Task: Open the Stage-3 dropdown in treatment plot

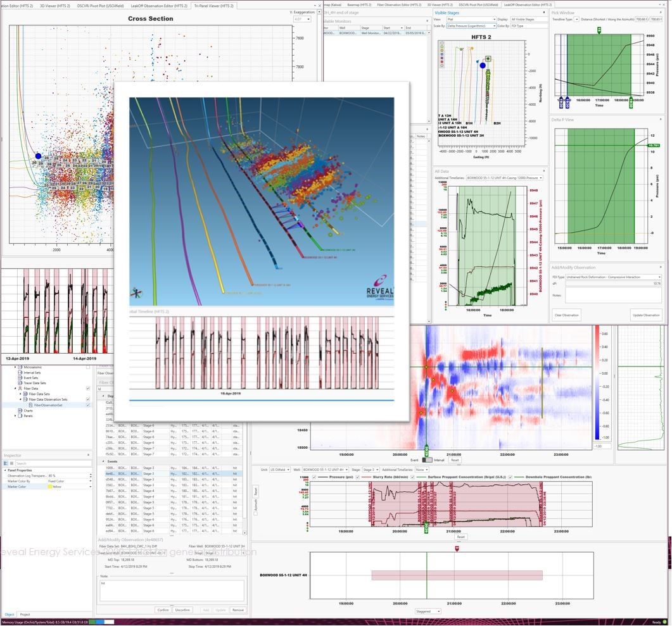Action: 371,470
